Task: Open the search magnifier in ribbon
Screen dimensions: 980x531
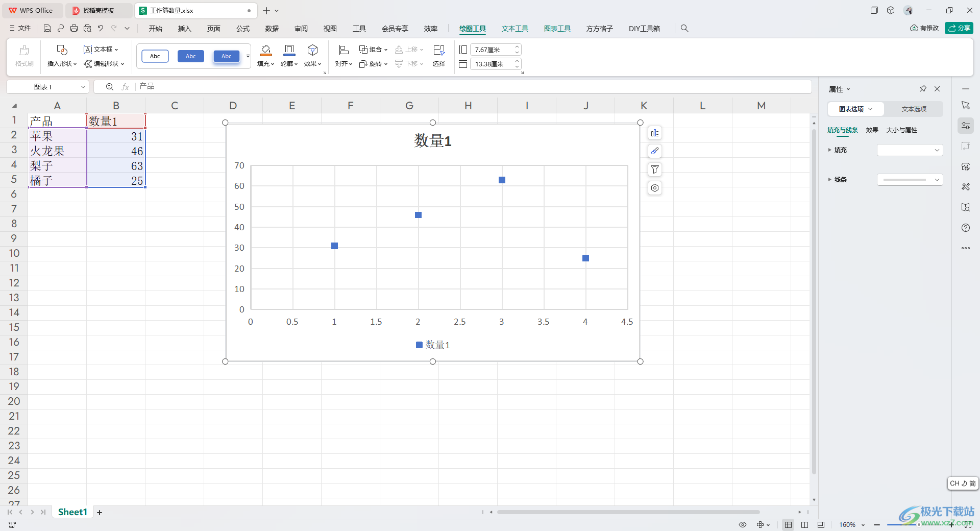Action: [684, 29]
